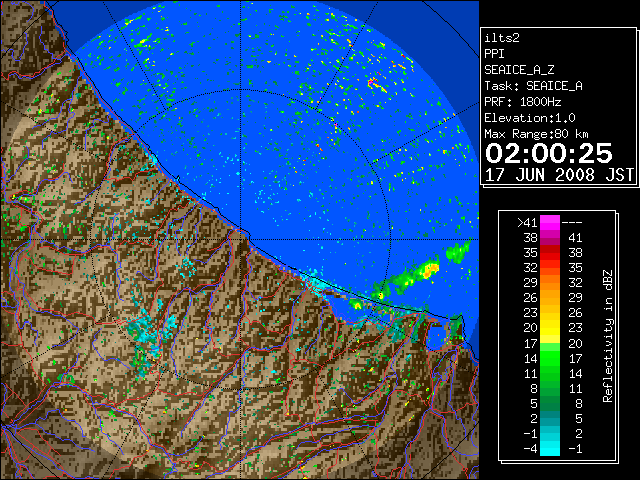640x480 pixels.
Task: Click the '-4' legend label
Action: click(x=530, y=448)
